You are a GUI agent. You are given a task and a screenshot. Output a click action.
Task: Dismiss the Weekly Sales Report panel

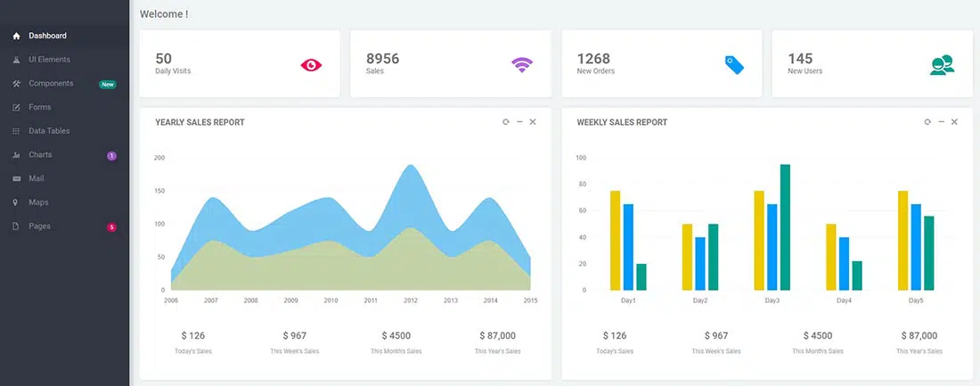pos(954,122)
